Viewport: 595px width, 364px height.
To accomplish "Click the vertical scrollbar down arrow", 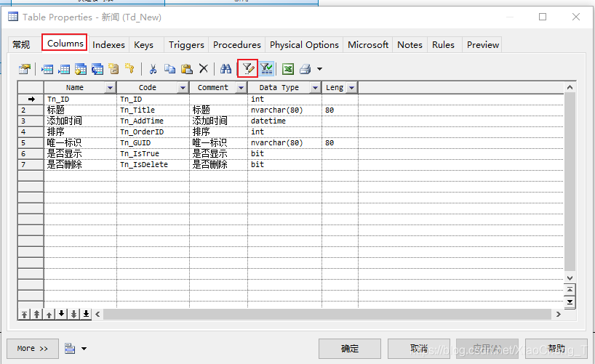I will [x=570, y=278].
